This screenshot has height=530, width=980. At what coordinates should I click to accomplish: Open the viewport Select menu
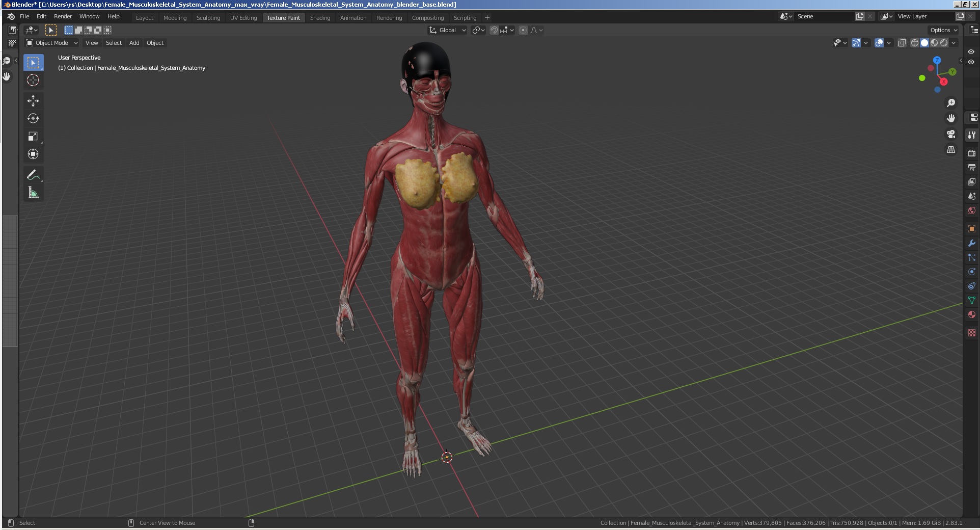click(114, 43)
